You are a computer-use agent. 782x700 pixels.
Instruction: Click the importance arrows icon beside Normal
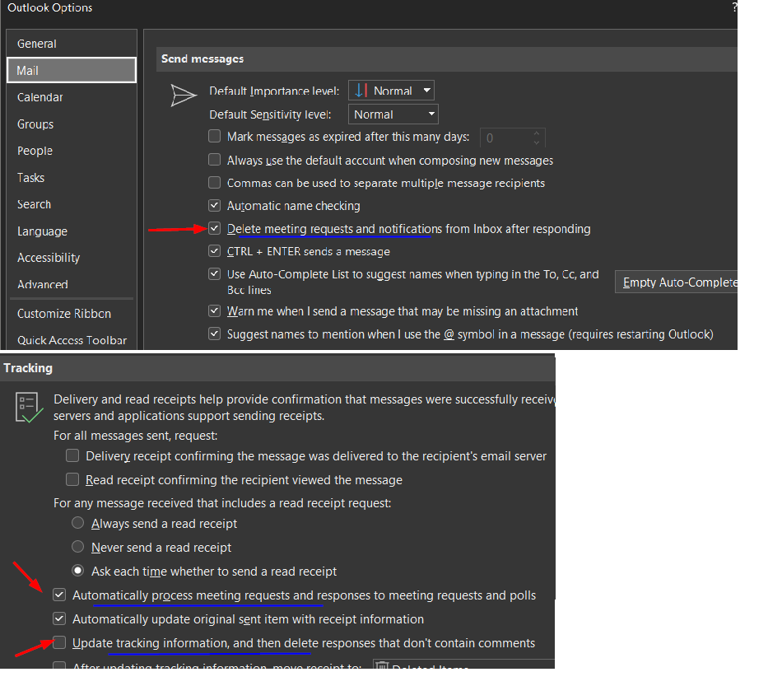361,91
